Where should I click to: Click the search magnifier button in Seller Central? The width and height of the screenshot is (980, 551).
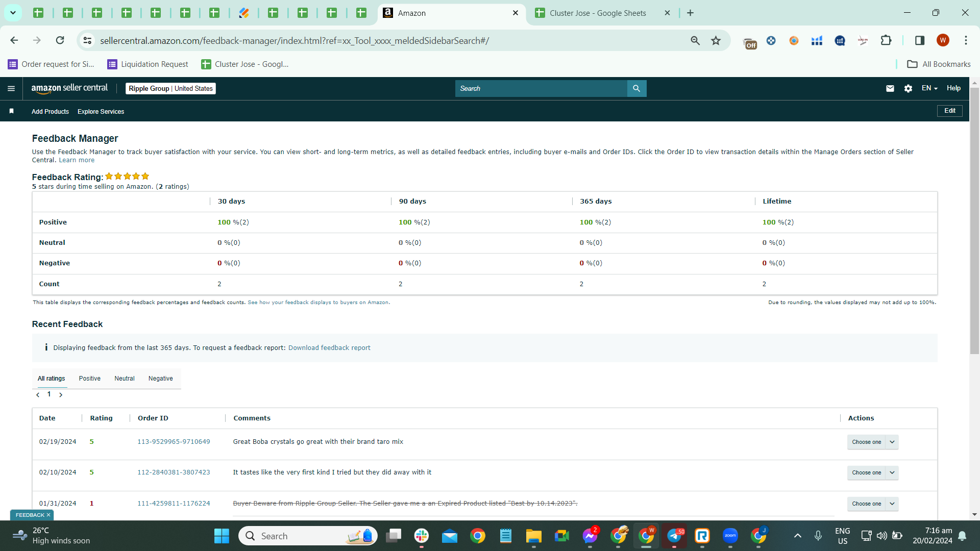coord(636,88)
